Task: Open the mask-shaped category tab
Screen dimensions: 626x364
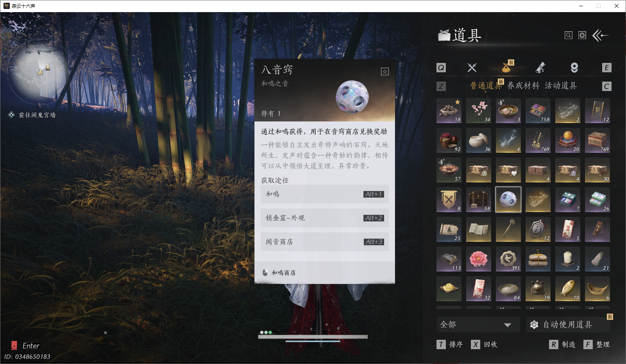Action: 574,68
